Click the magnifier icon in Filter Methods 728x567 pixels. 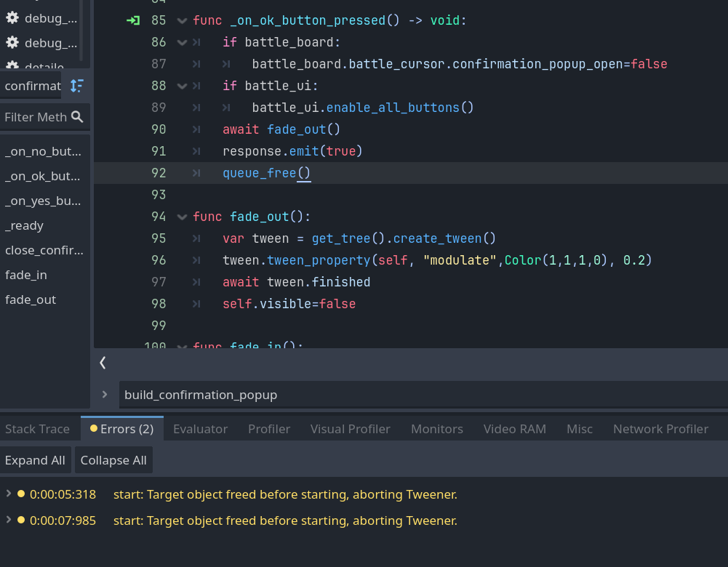click(x=77, y=117)
